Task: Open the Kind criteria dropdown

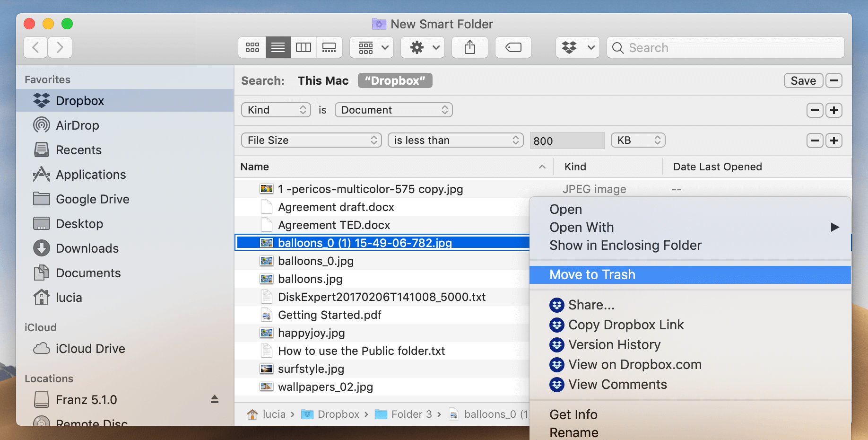Action: (x=276, y=110)
